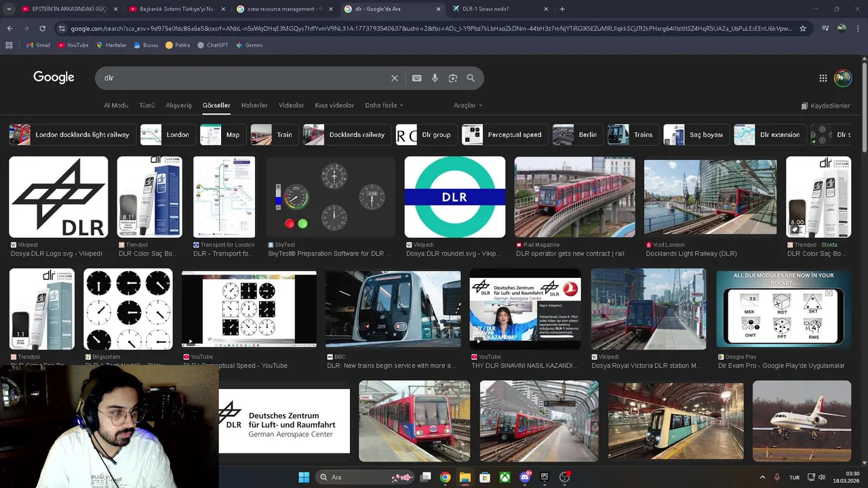Image resolution: width=868 pixels, height=488 pixels.
Task: Show hidden system tray icons
Action: tap(762, 477)
